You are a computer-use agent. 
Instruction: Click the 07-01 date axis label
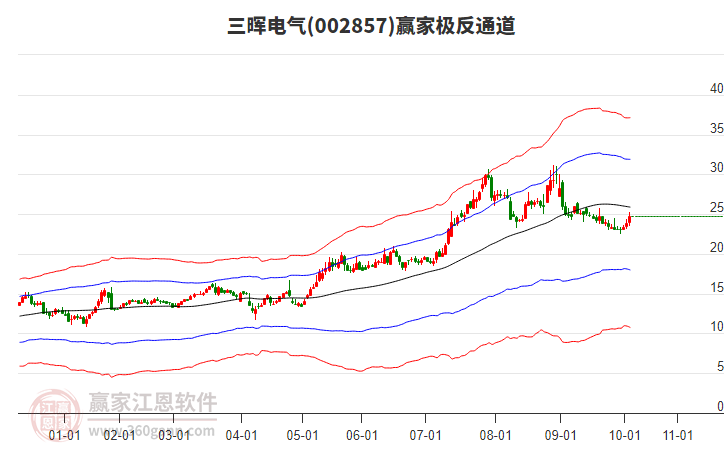pos(426,435)
